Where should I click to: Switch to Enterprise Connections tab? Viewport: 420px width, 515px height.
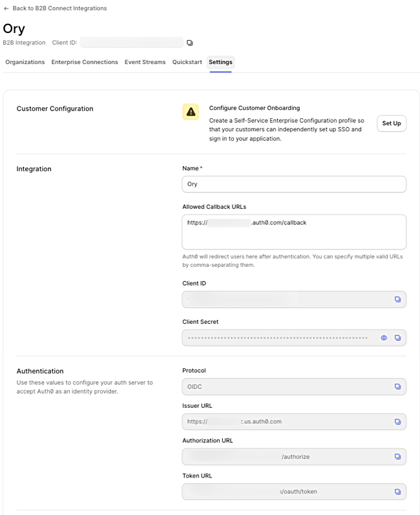coord(85,62)
